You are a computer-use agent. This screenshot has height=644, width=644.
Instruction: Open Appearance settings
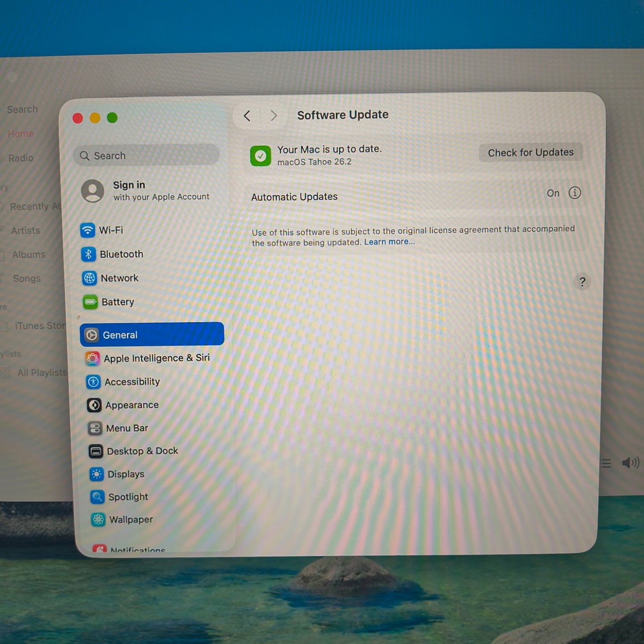pyautogui.click(x=131, y=405)
